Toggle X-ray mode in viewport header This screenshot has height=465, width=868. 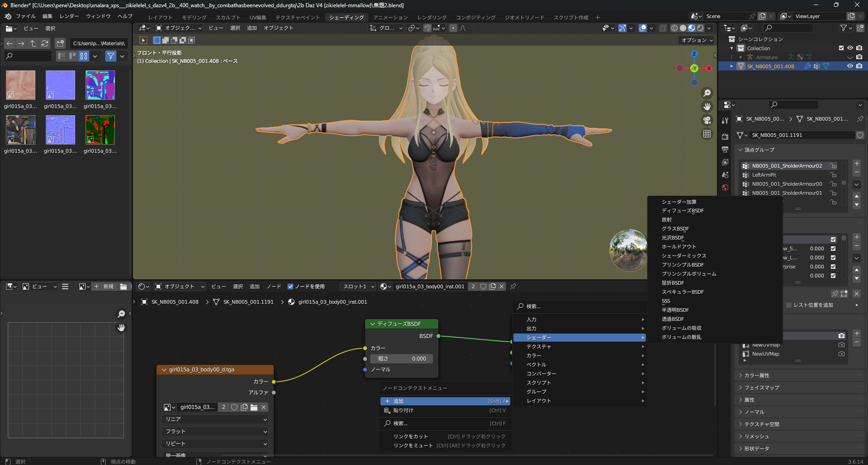[663, 28]
